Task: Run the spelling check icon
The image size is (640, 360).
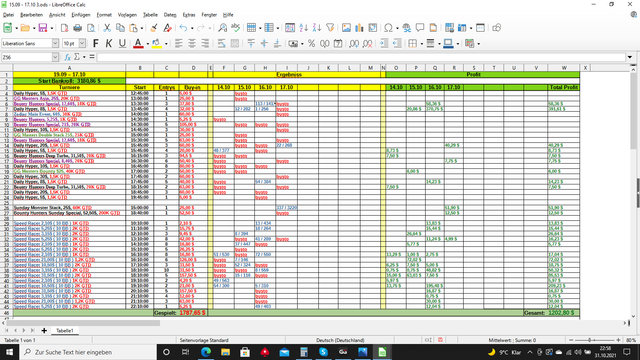Action: click(236, 28)
